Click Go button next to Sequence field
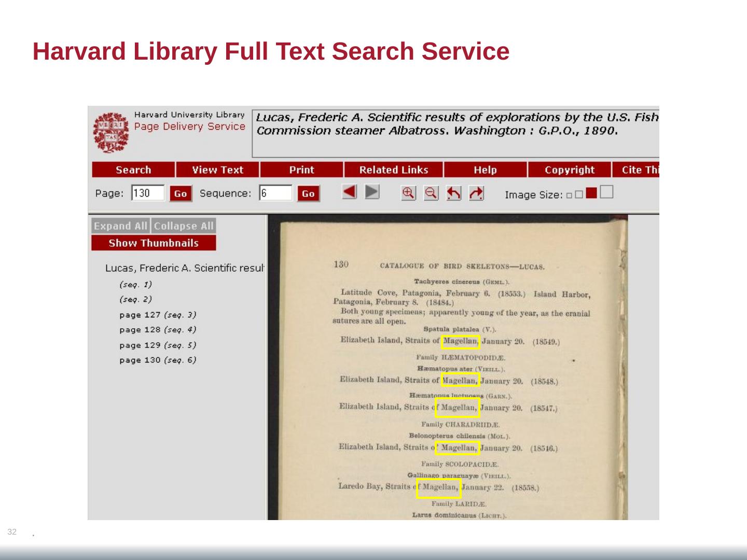 pyautogui.click(x=308, y=193)
